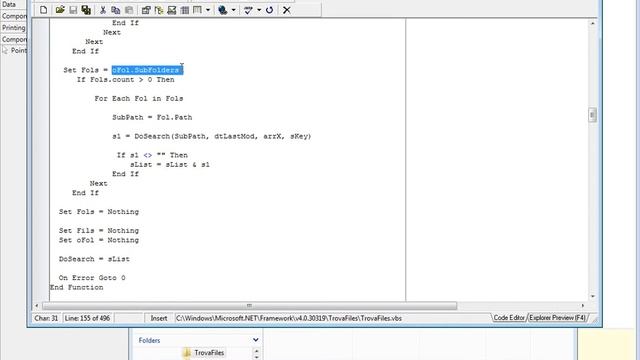Click the column layout toolbar icon
Viewport: 640px width, 360px height.
point(198,10)
